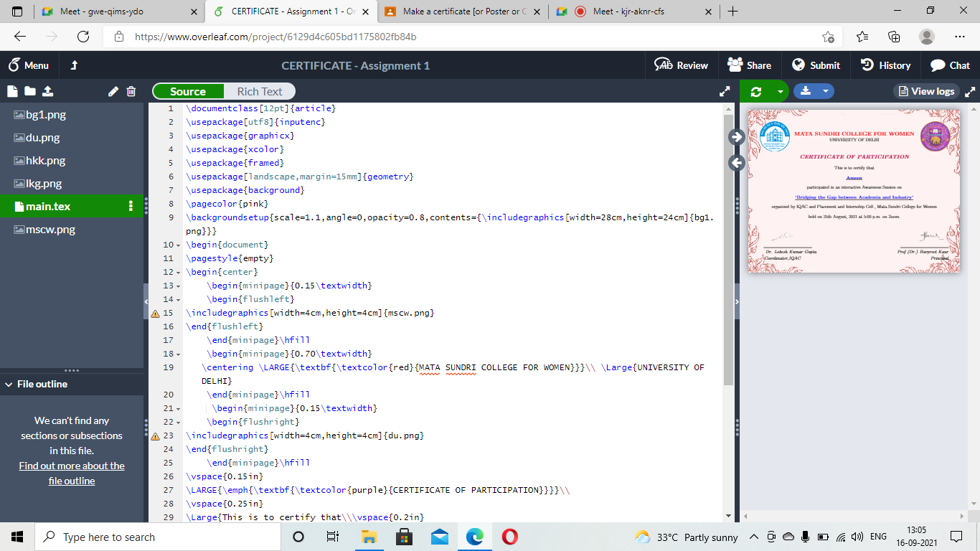Click the rename pencil icon
This screenshot has width=980, height=551.
pos(113,91)
